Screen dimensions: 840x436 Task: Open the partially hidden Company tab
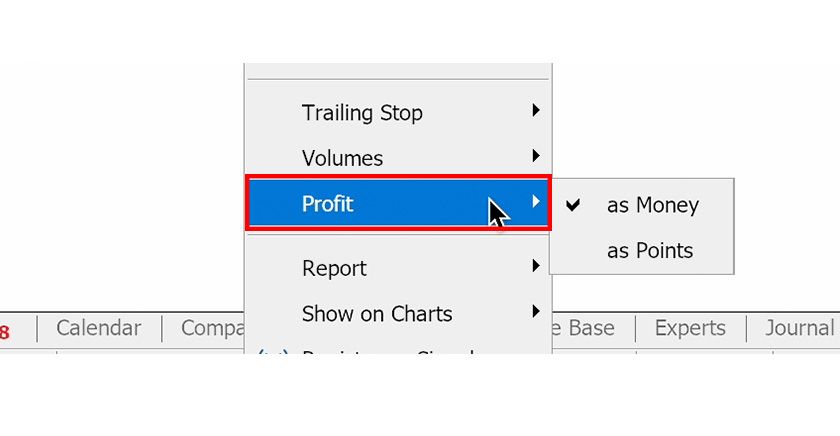point(213,328)
